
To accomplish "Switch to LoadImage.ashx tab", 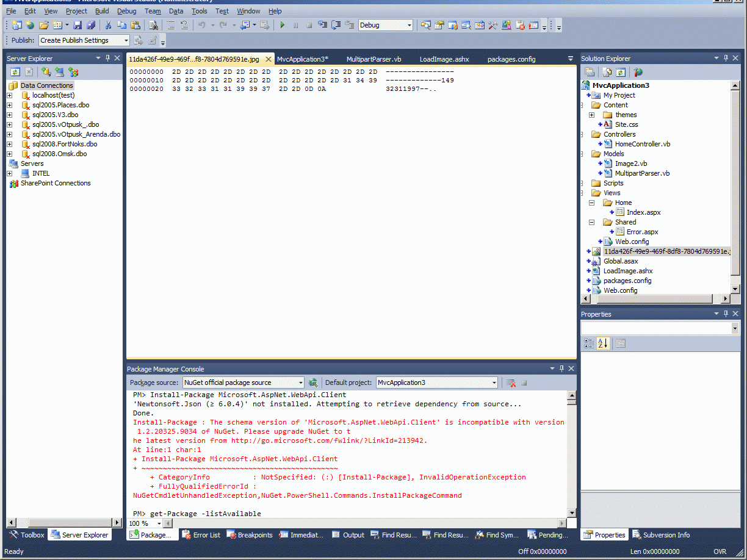I will [444, 59].
